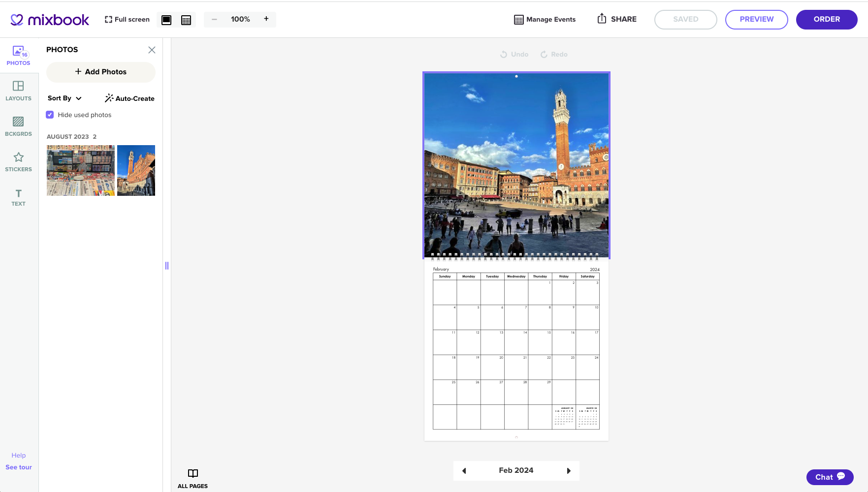Increase zoom with the plus button
The height and width of the screenshot is (492, 868).
pos(266,19)
